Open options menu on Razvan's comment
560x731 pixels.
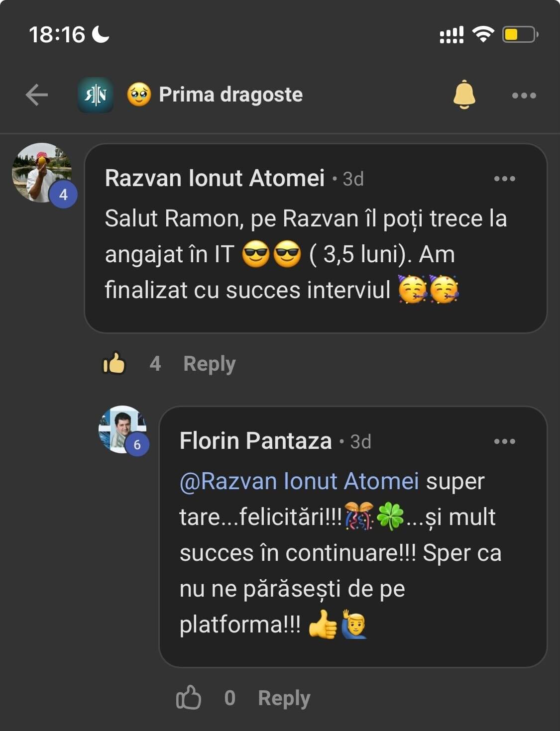[x=504, y=179]
